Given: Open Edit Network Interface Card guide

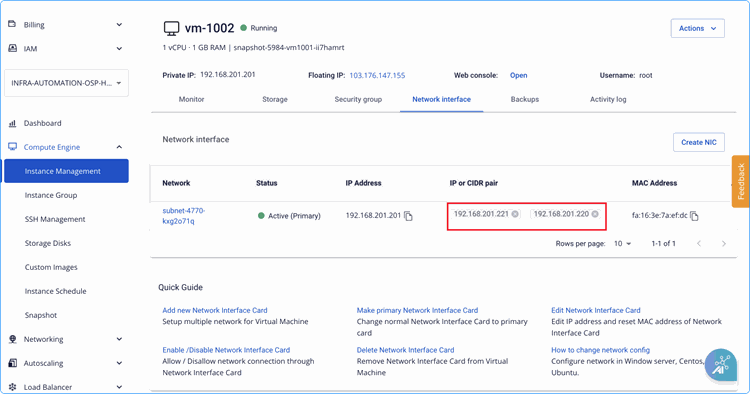Looking at the screenshot, I should click(x=596, y=310).
